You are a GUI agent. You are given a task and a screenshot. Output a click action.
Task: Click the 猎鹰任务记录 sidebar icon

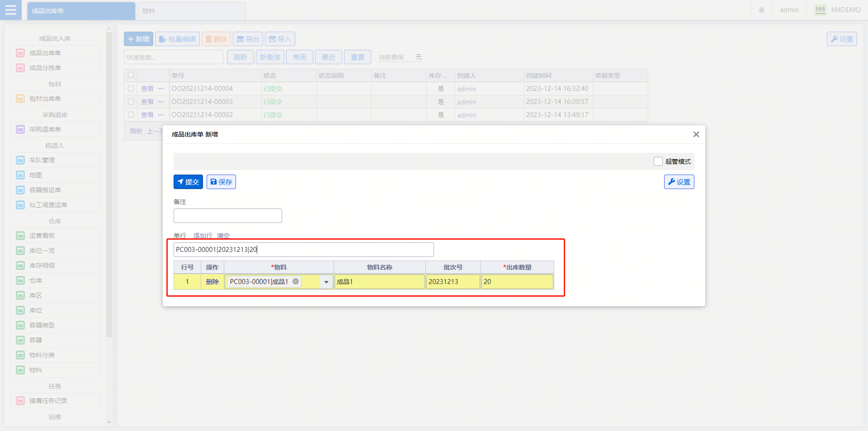coord(20,401)
